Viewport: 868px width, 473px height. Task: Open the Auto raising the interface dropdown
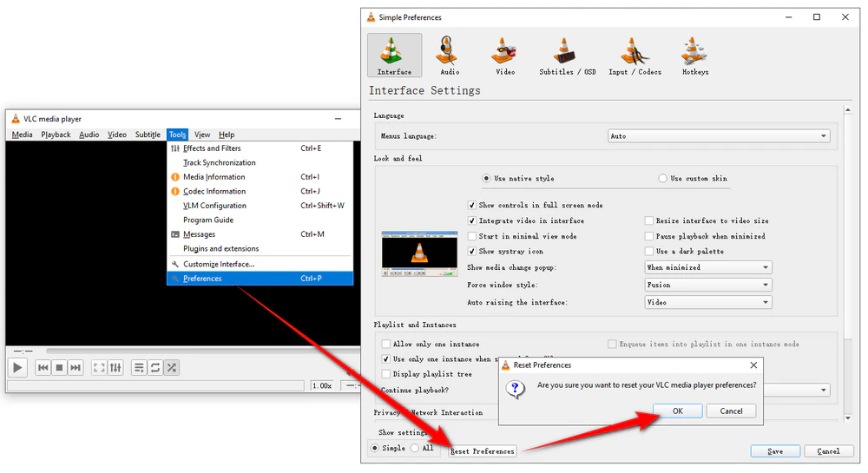pos(708,303)
